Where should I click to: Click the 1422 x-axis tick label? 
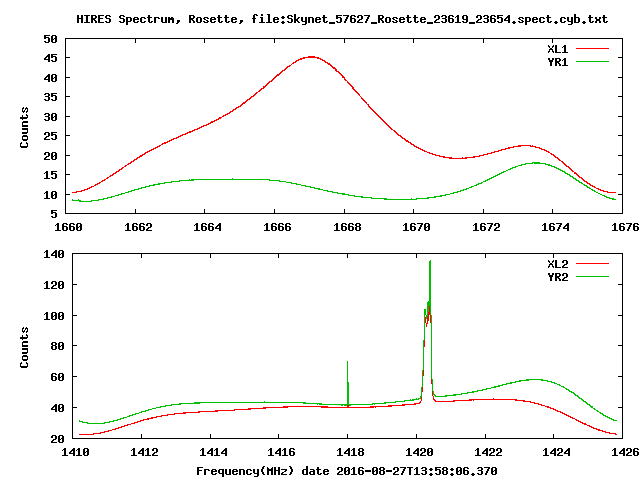pos(488,452)
